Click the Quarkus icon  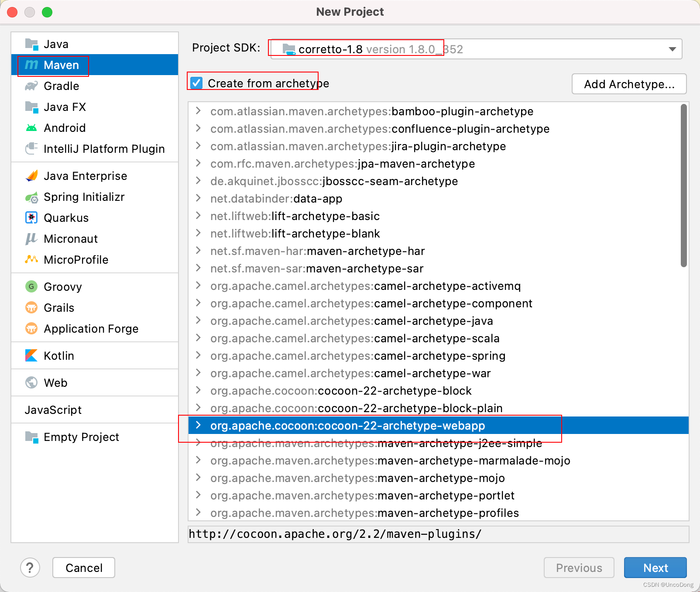(x=31, y=217)
